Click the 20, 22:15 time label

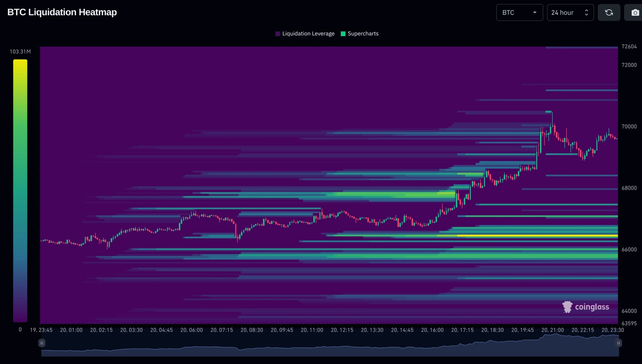point(583,330)
